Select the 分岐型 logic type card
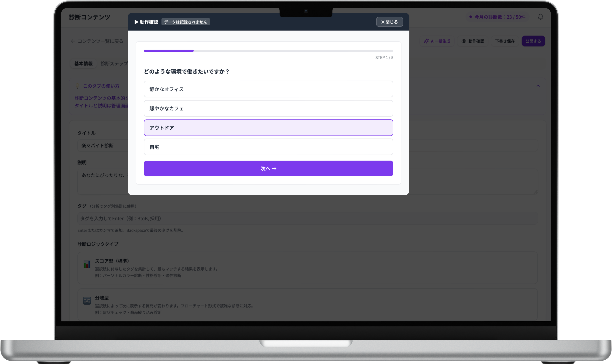Viewport: 612px width, 364px height. pos(307,305)
